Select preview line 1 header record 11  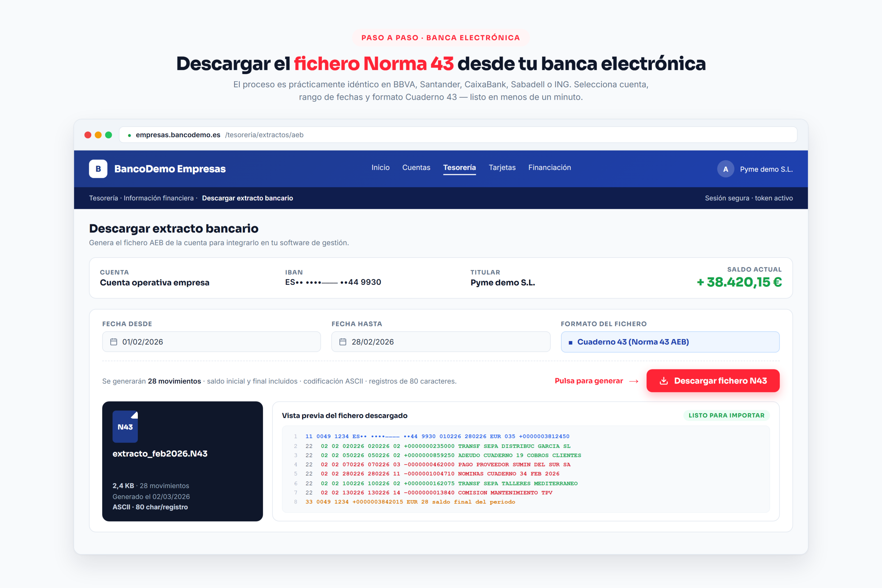click(x=437, y=436)
